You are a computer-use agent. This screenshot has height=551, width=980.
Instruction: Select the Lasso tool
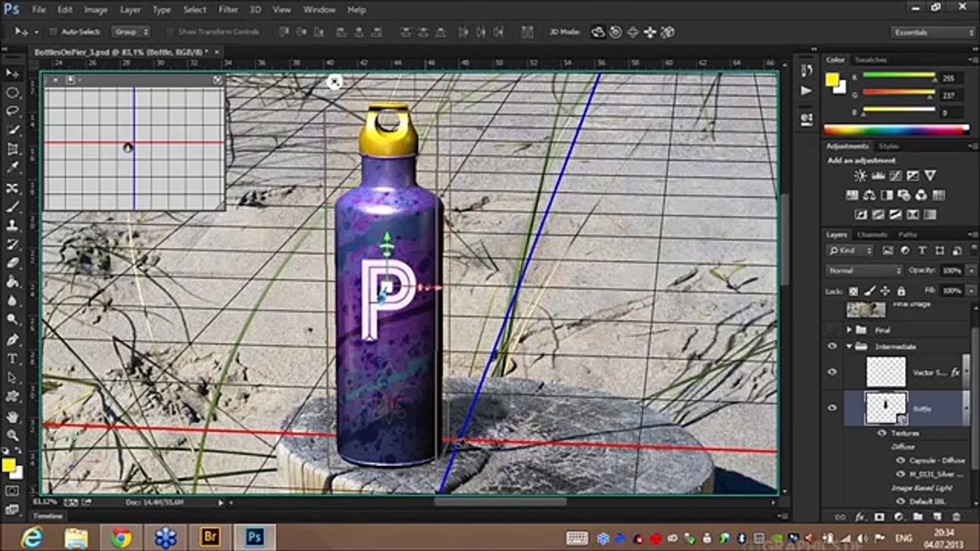click(x=12, y=112)
